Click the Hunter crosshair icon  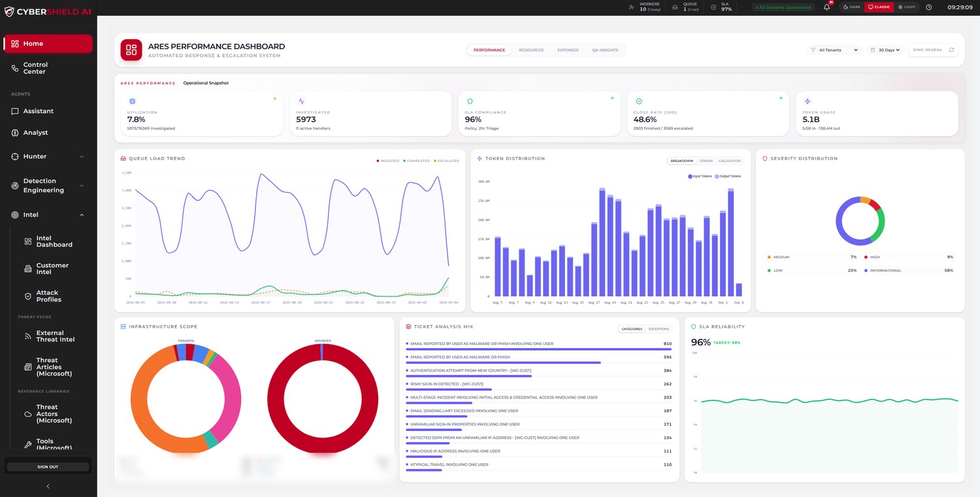click(15, 157)
